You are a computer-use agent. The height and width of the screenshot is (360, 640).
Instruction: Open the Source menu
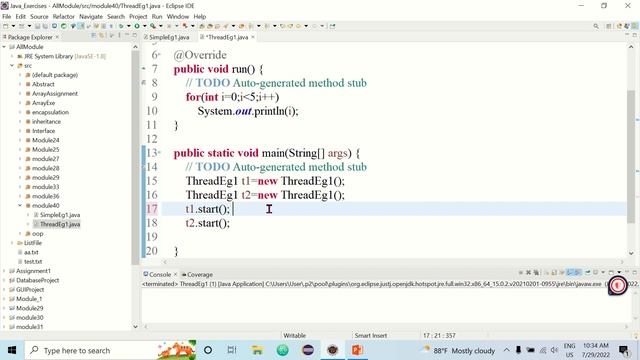coord(39,16)
